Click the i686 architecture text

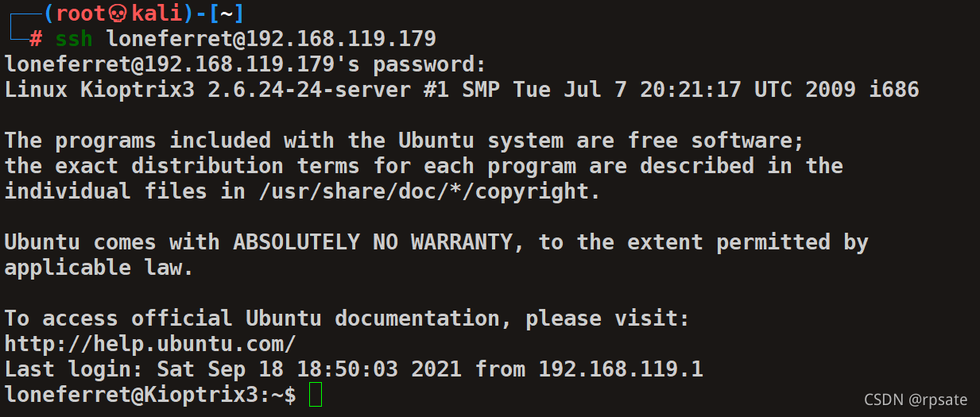click(x=894, y=90)
